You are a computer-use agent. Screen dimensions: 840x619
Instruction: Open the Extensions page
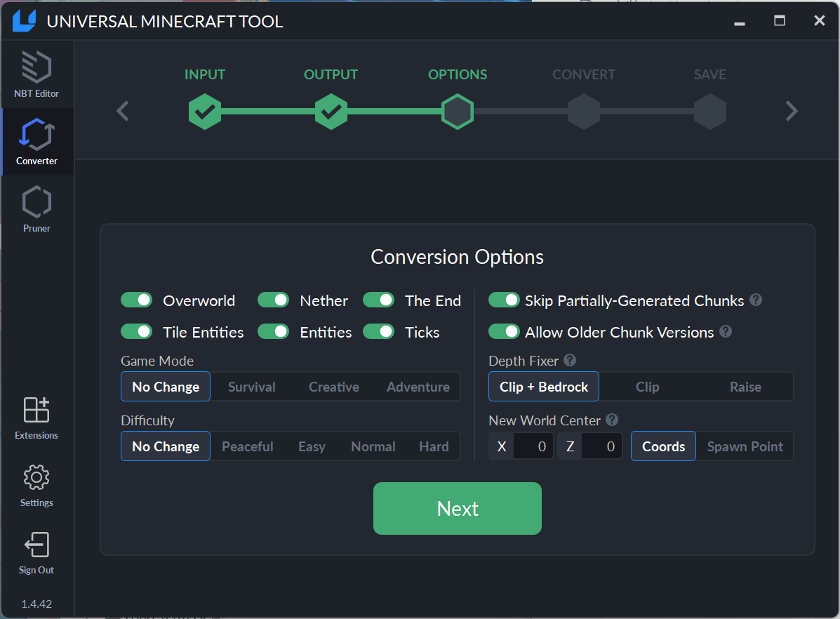coord(36,418)
